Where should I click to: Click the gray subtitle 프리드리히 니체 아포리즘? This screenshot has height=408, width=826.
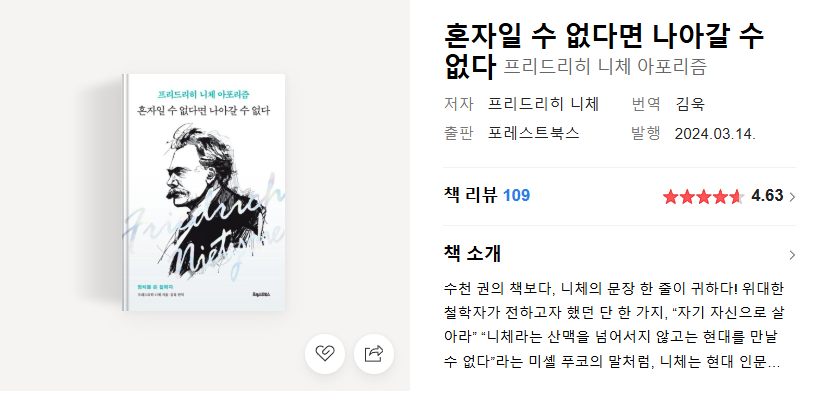point(605,67)
